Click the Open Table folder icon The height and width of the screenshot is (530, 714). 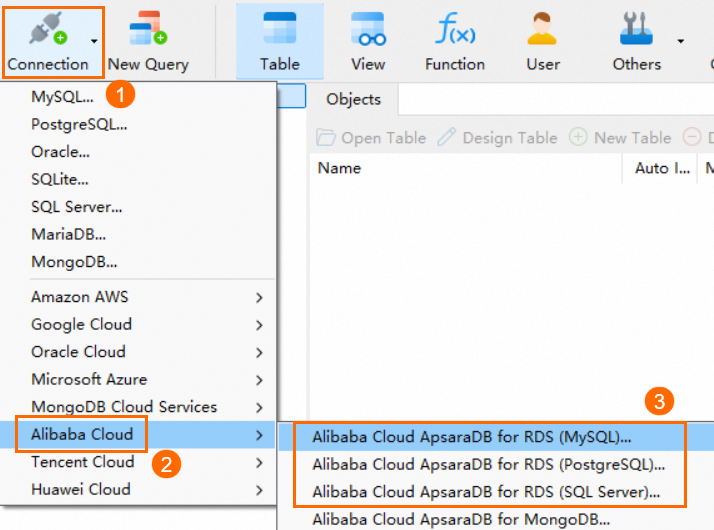pos(326,138)
